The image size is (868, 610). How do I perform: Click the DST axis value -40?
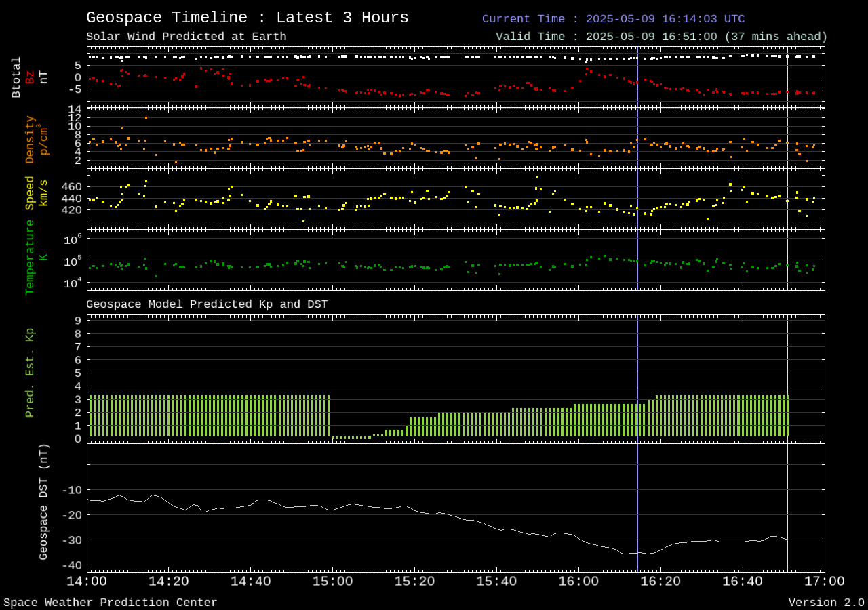[71, 565]
